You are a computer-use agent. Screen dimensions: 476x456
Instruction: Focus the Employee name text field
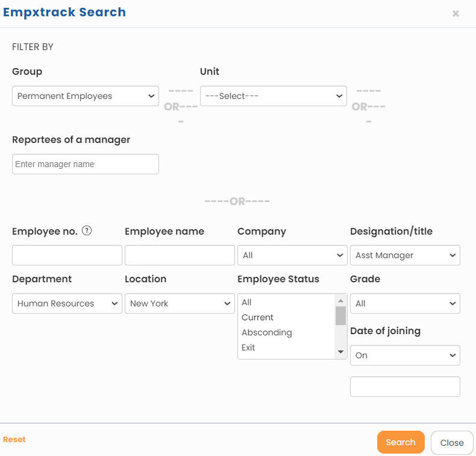[180, 255]
